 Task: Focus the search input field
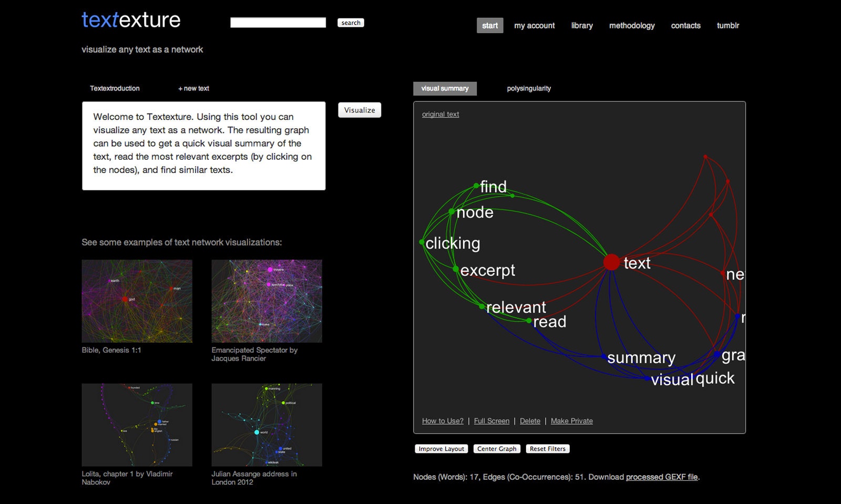point(278,23)
